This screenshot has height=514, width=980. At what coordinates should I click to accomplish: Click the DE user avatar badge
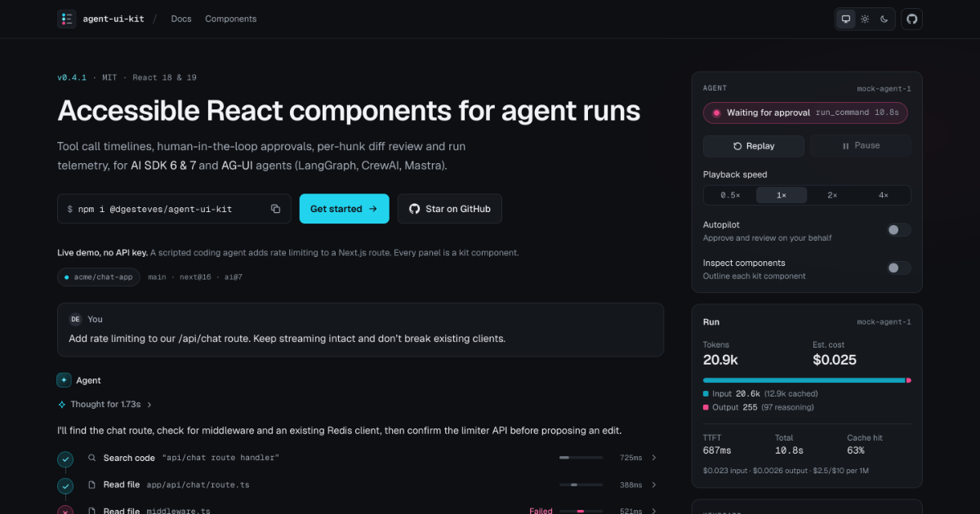tap(75, 319)
